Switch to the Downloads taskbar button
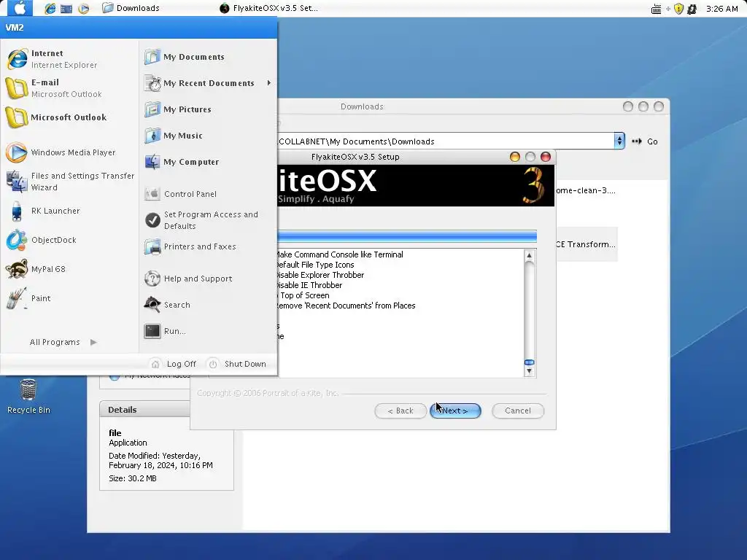The height and width of the screenshot is (560, 747). tap(131, 8)
